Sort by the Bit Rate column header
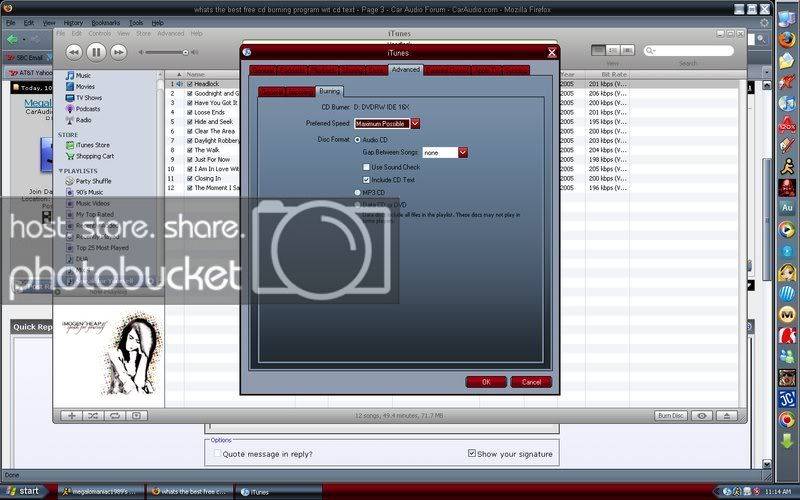This screenshot has height=500, width=800. [607, 74]
